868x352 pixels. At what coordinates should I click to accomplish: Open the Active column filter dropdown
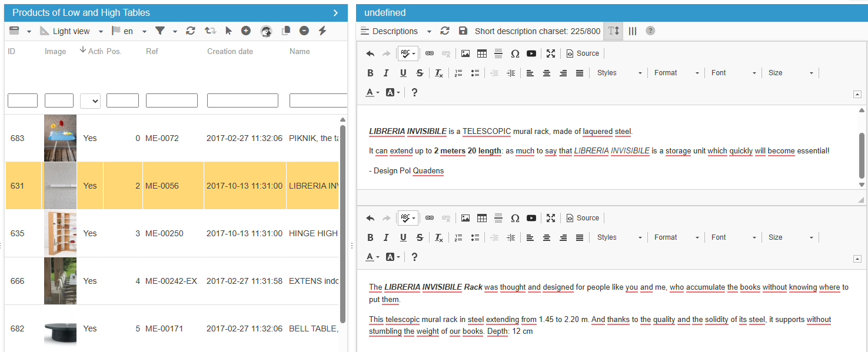click(x=90, y=100)
